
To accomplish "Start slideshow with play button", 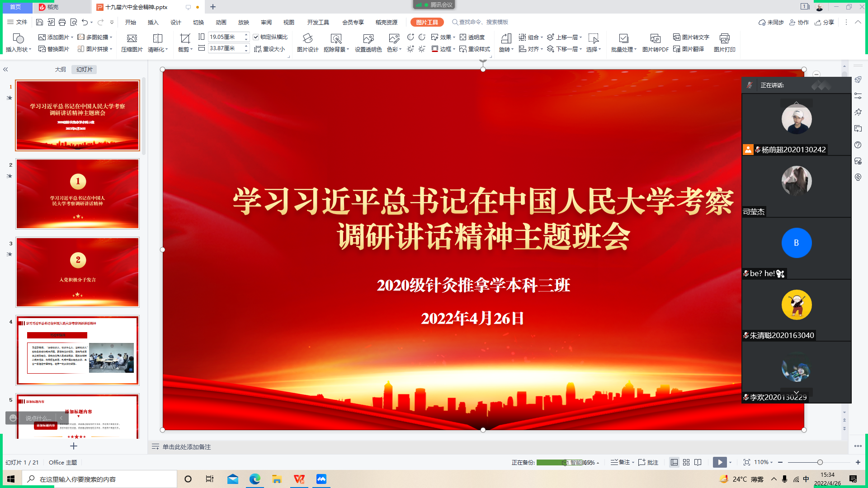I will [720, 462].
